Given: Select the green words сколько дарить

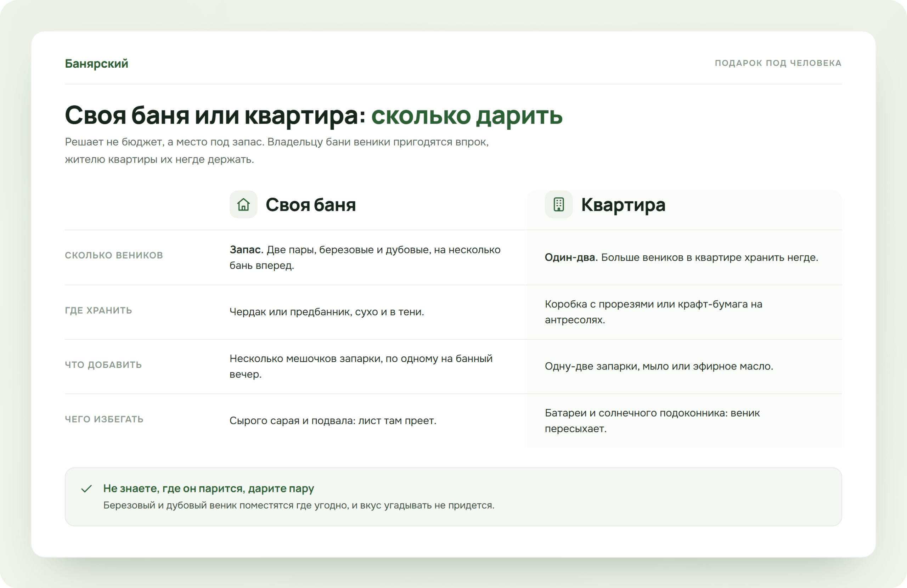Looking at the screenshot, I should tap(467, 115).
